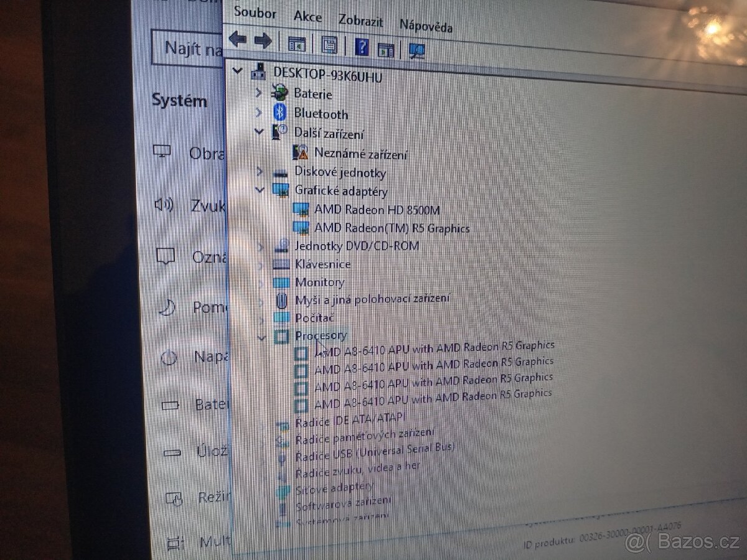Click the Help icon with question mark
The width and height of the screenshot is (747, 560).
coord(362,46)
